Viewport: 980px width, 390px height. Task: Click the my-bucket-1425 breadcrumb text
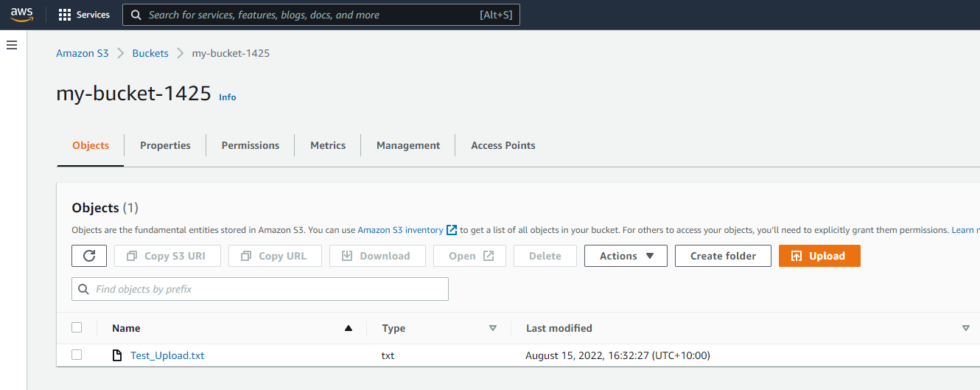coord(231,53)
